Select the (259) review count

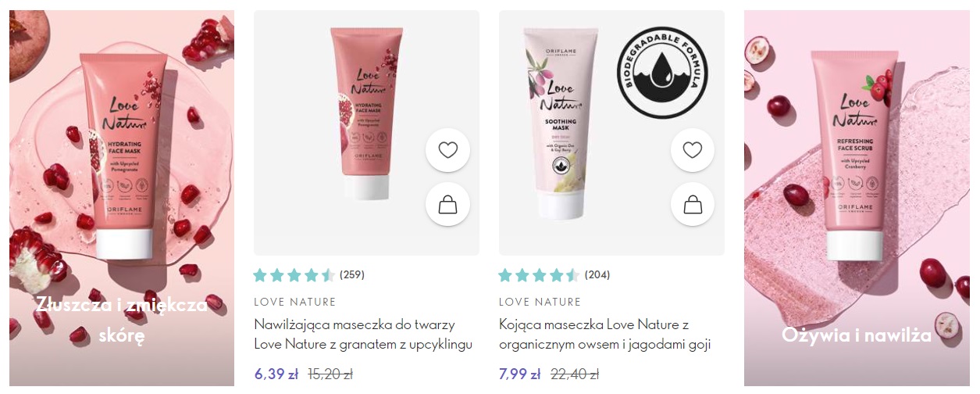point(352,275)
